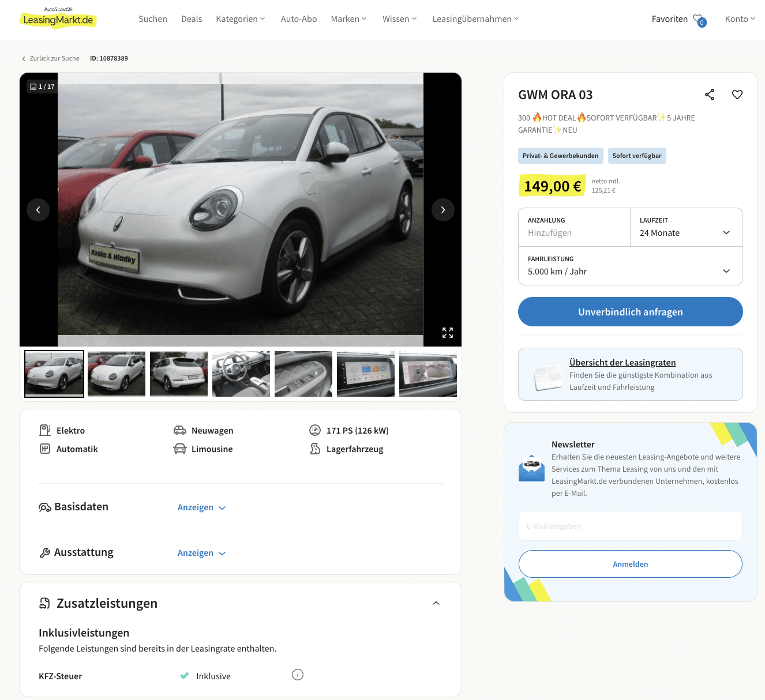The image size is (765, 700).
Task: Show next image in gallery
Action: pos(443,210)
